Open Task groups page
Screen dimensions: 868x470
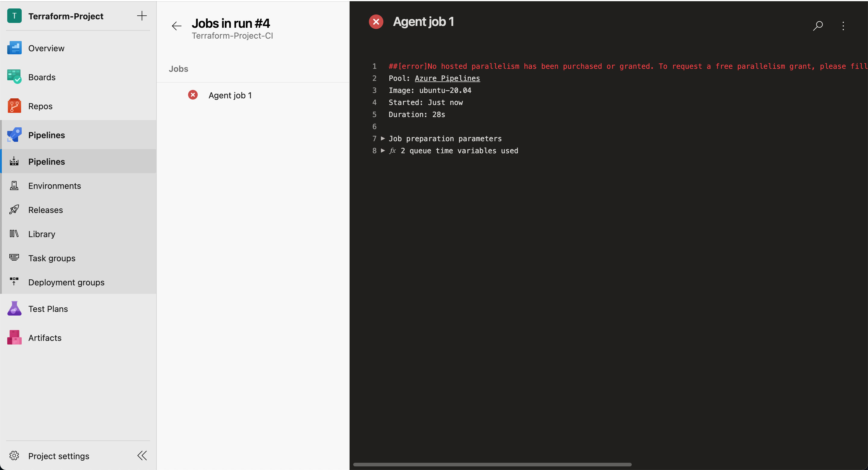[x=52, y=258]
